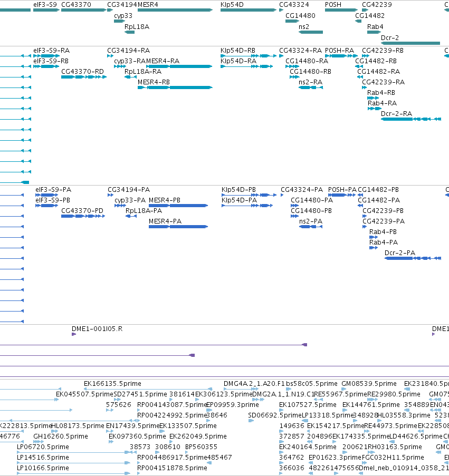Select protein label CG14480-PA
Viewport: 449px width, 476px height.
pyautogui.click(x=312, y=200)
